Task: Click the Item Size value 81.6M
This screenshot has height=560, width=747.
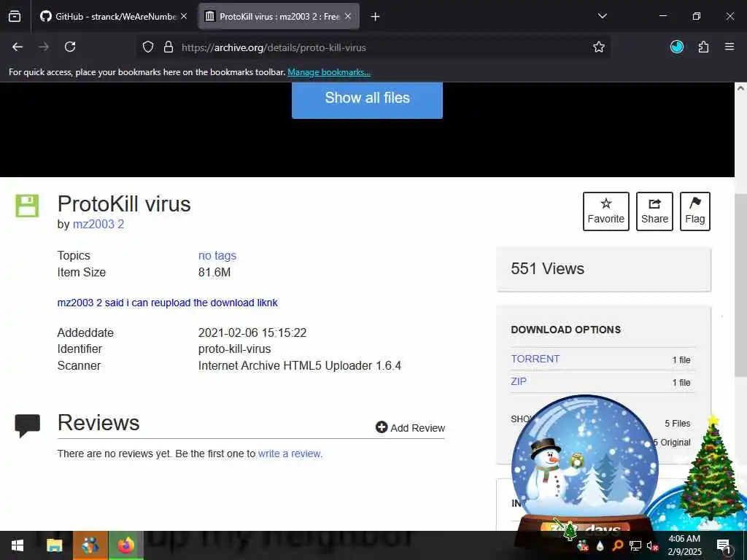Action: tap(214, 273)
